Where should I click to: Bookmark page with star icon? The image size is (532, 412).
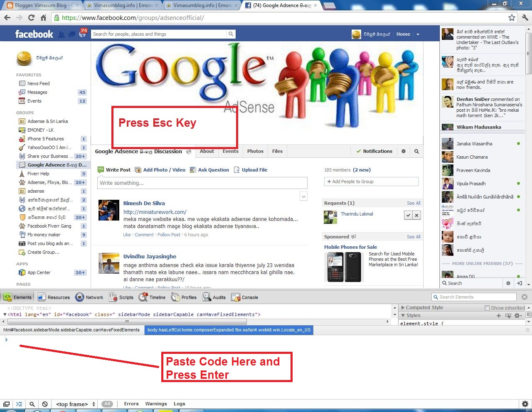point(512,17)
